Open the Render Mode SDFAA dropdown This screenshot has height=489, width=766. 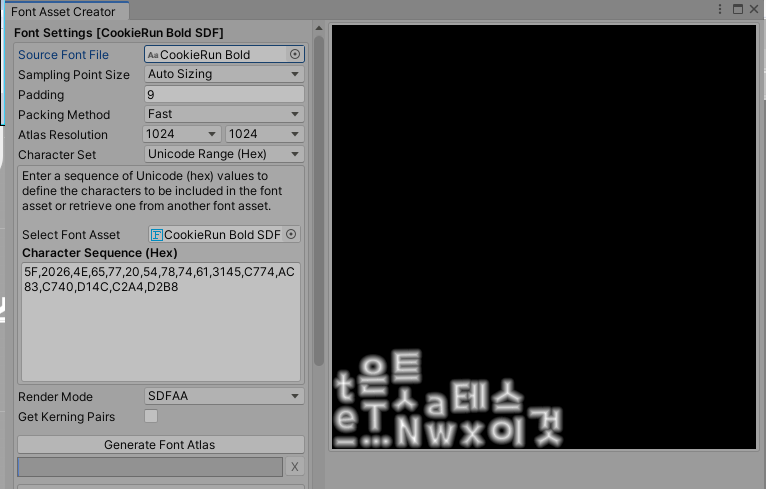coord(224,396)
